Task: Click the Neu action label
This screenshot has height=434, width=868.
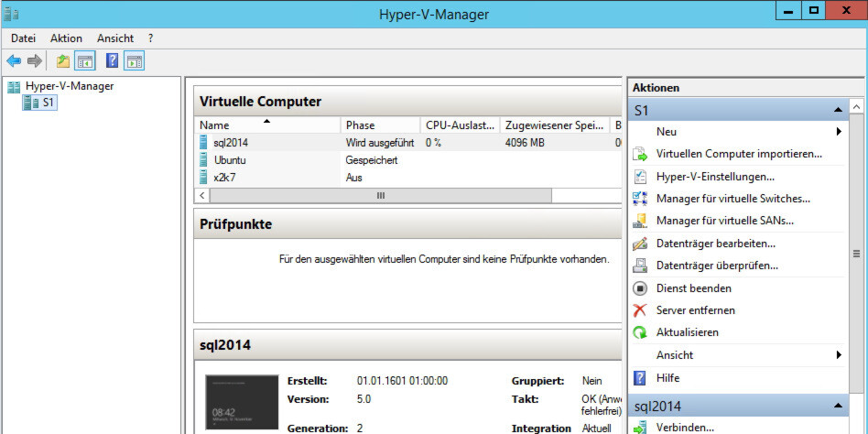Action: (667, 132)
